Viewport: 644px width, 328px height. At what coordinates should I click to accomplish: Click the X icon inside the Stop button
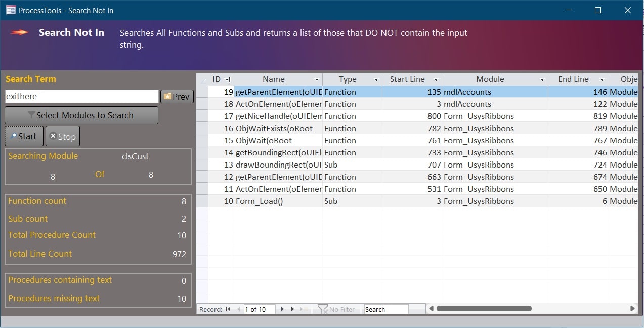pos(54,135)
